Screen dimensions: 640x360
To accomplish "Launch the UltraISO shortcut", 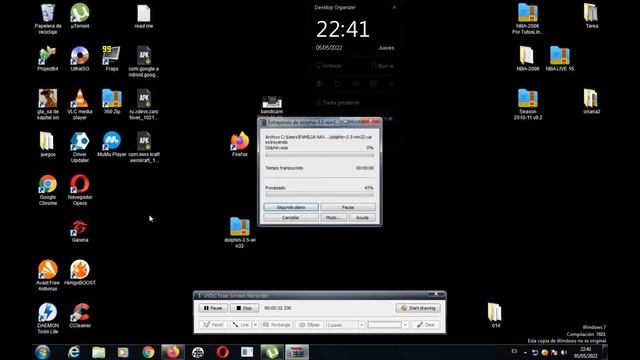I will [80, 59].
